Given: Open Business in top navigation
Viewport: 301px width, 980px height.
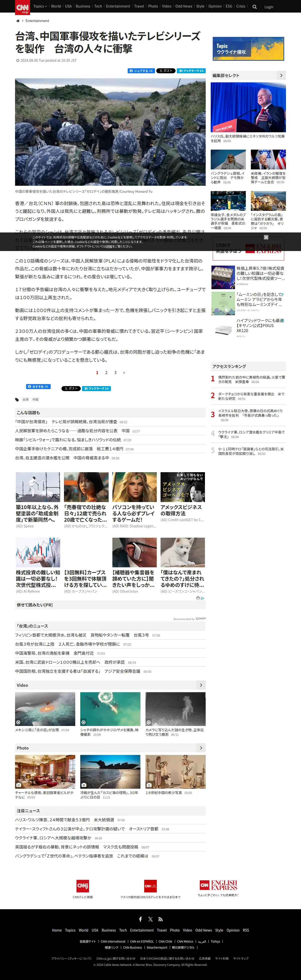Looking at the screenshot, I should (83, 7).
